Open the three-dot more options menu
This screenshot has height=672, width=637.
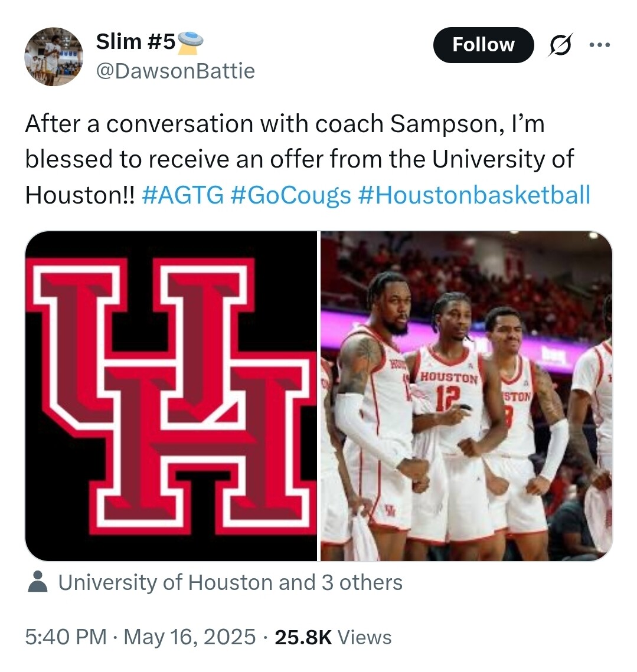[599, 45]
